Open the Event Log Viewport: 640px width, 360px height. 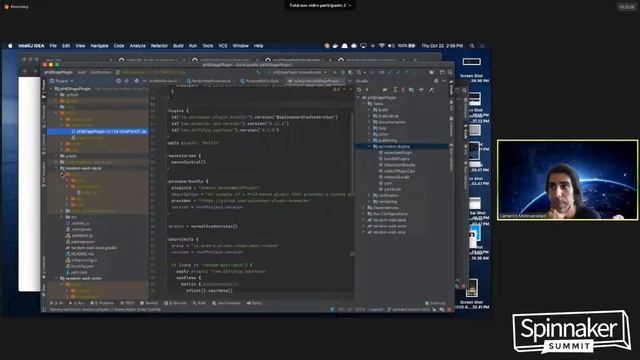(435, 303)
